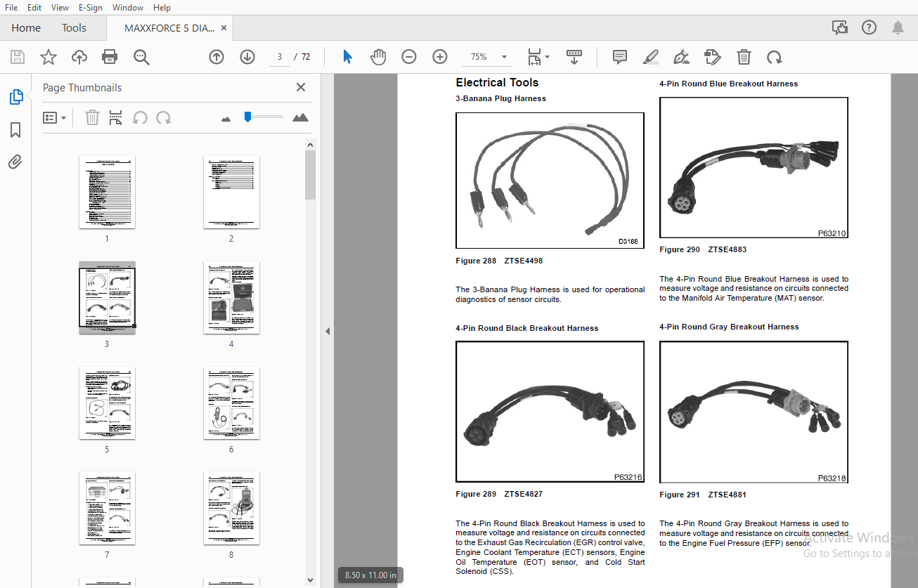The height and width of the screenshot is (588, 918).
Task: Open the Sign document pen tool
Action: click(x=681, y=57)
